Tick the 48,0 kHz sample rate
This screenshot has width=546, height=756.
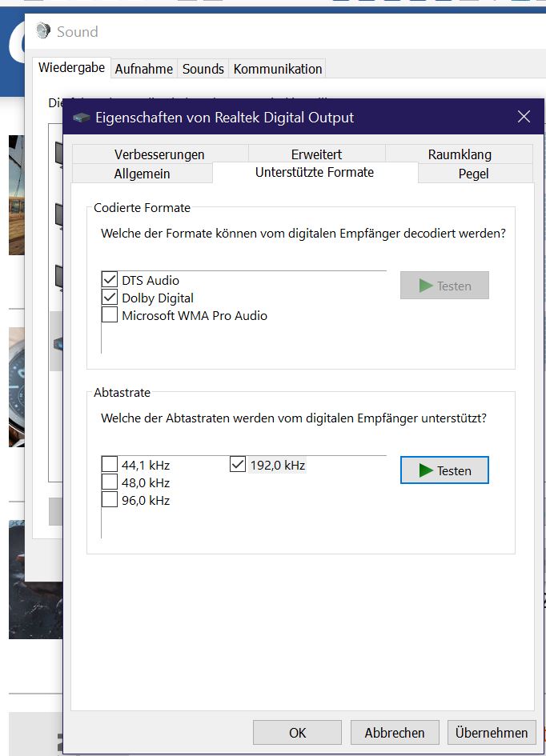tap(110, 482)
